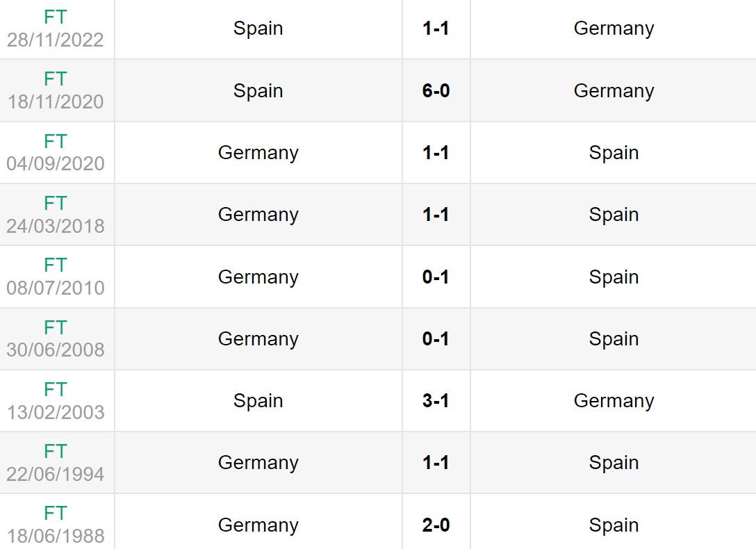Click away team Spain in 22/06/1994 row
Viewport: 756px width, 549px height.
pos(614,463)
